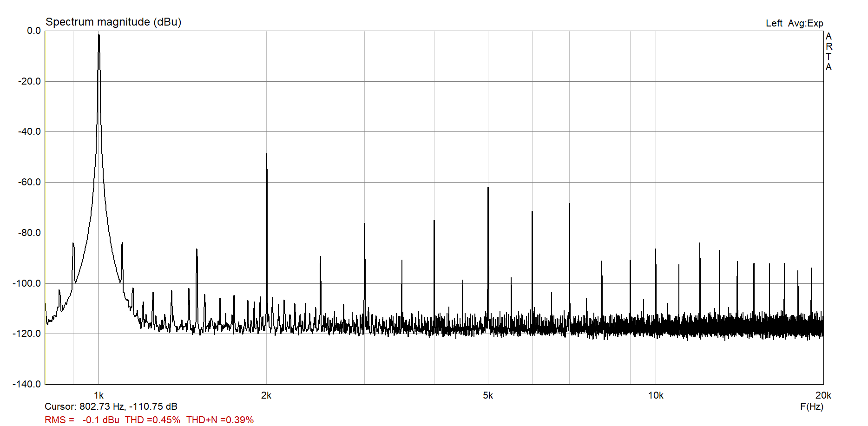
Task: Click the THD =0.45% readout
Action: tap(152, 420)
